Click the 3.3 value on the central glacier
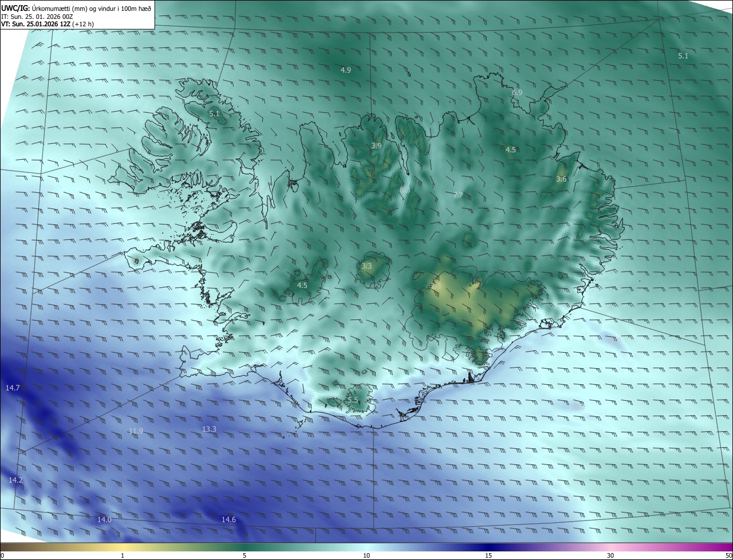733x560 pixels. pos(367,266)
